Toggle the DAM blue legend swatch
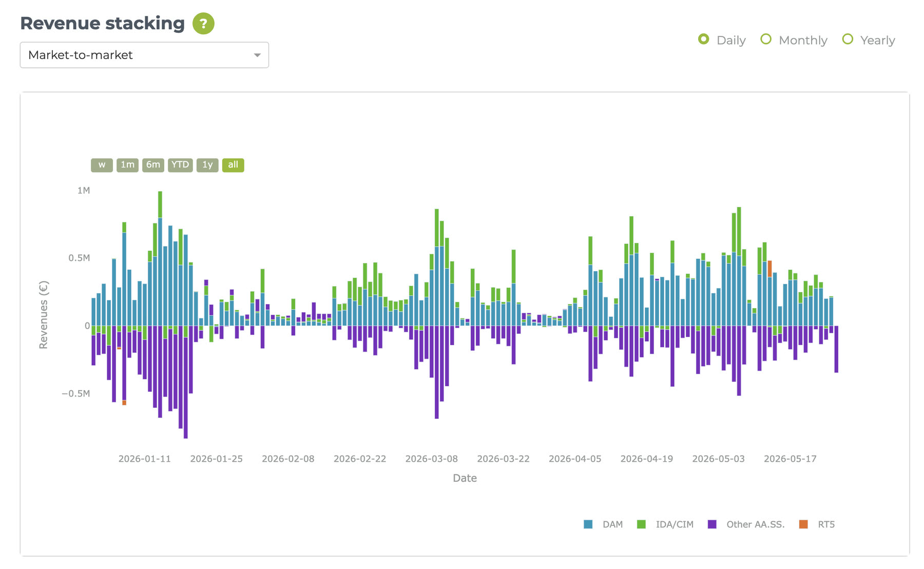The height and width of the screenshot is (569, 924). (x=588, y=524)
